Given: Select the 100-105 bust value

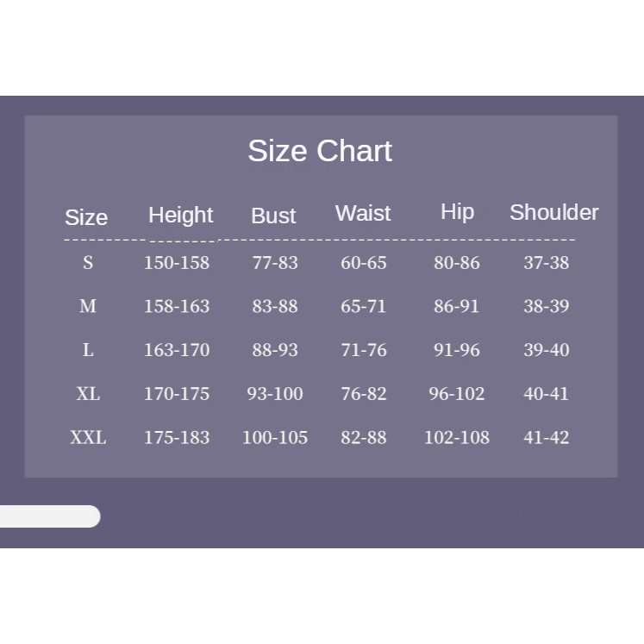Looking at the screenshot, I should pyautogui.click(x=275, y=437).
